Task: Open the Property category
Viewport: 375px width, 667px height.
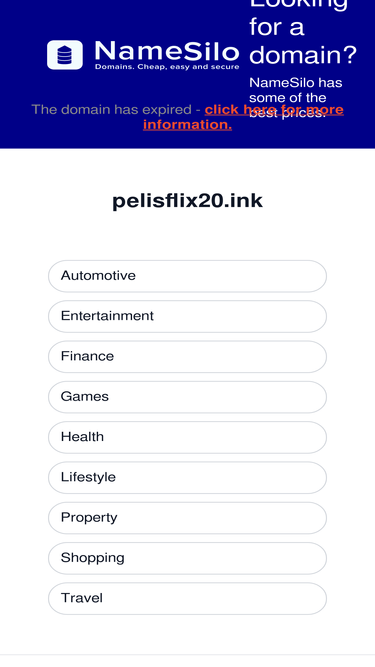Action: pyautogui.click(x=188, y=518)
